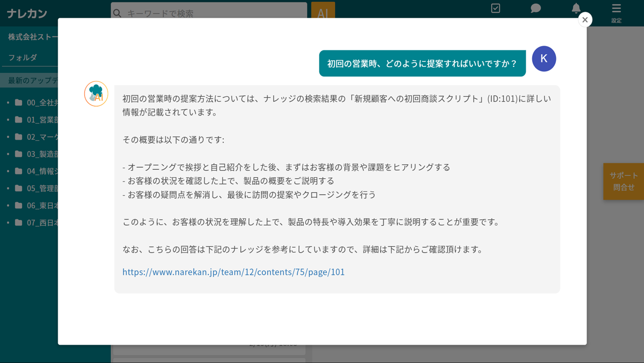Open folder 02_マーケ
This screenshot has height=363, width=644.
point(36,137)
